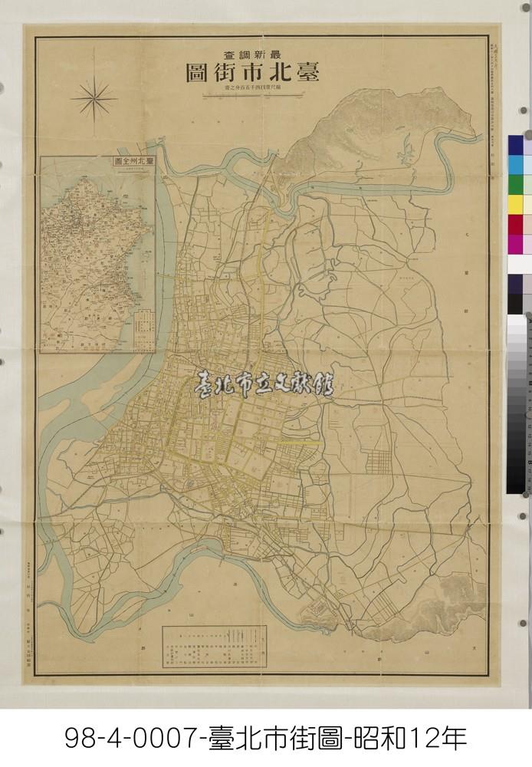Click the grayscale gradient strip

tap(515, 407)
